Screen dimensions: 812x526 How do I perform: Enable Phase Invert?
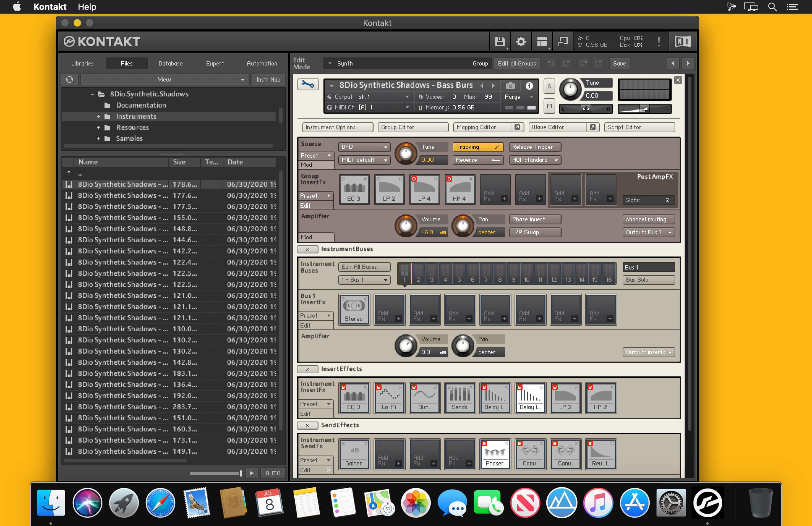535,219
